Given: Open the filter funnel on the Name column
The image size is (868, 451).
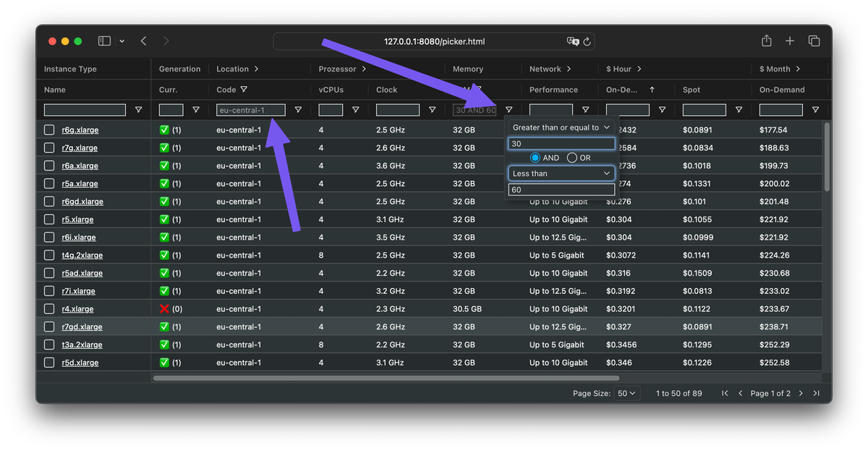Looking at the screenshot, I should pyautogui.click(x=139, y=109).
